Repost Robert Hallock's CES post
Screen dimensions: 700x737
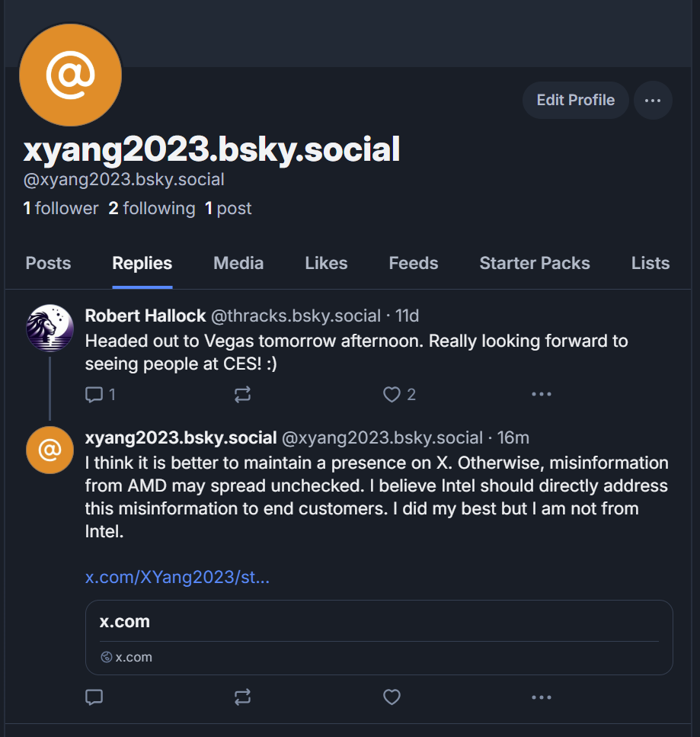coord(242,394)
